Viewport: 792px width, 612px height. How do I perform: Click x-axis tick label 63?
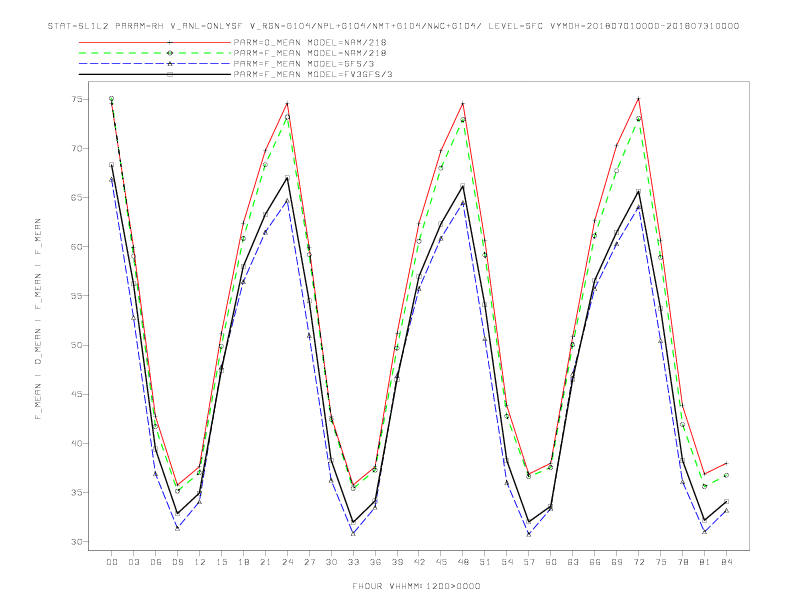coord(573,562)
